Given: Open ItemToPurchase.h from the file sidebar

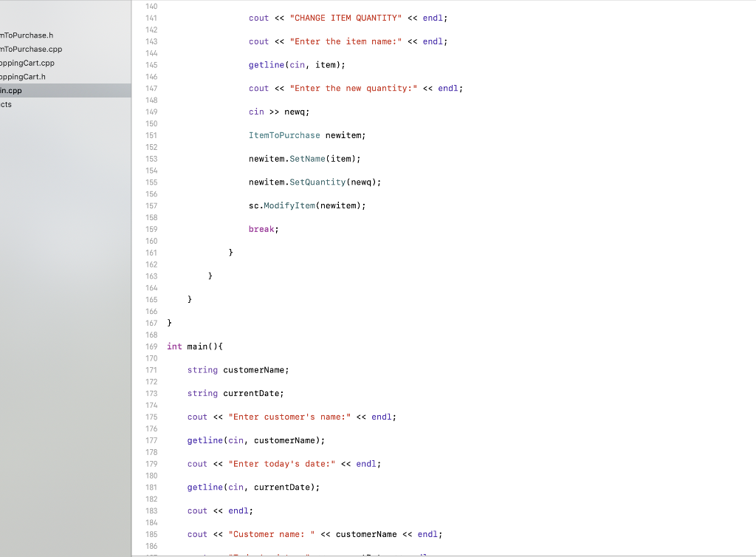Looking at the screenshot, I should 26,35.
